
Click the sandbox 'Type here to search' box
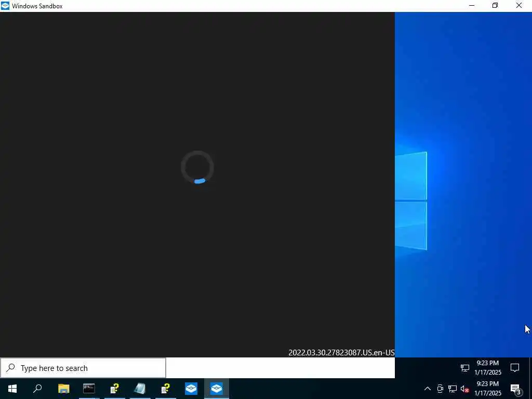(83, 368)
